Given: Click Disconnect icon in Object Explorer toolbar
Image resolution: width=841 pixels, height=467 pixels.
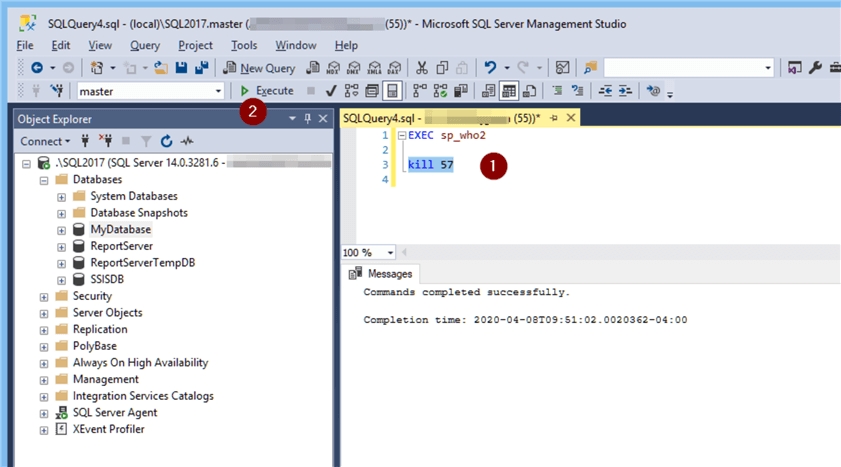Looking at the screenshot, I should [106, 142].
